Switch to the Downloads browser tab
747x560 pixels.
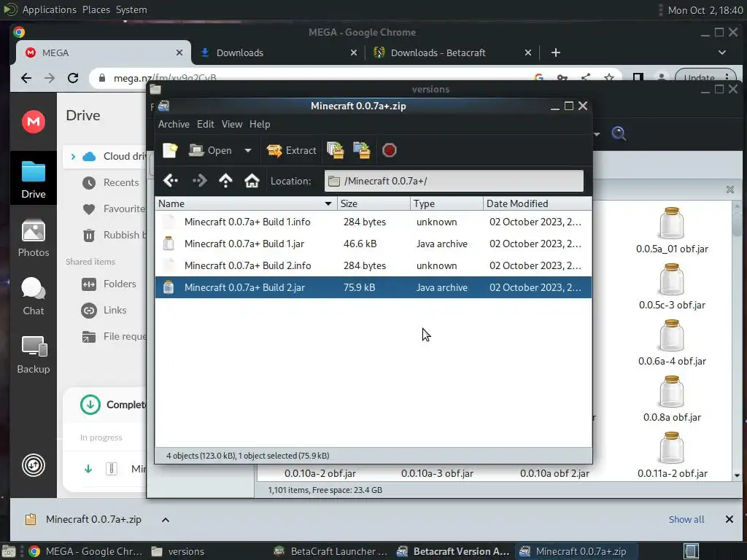coord(279,52)
